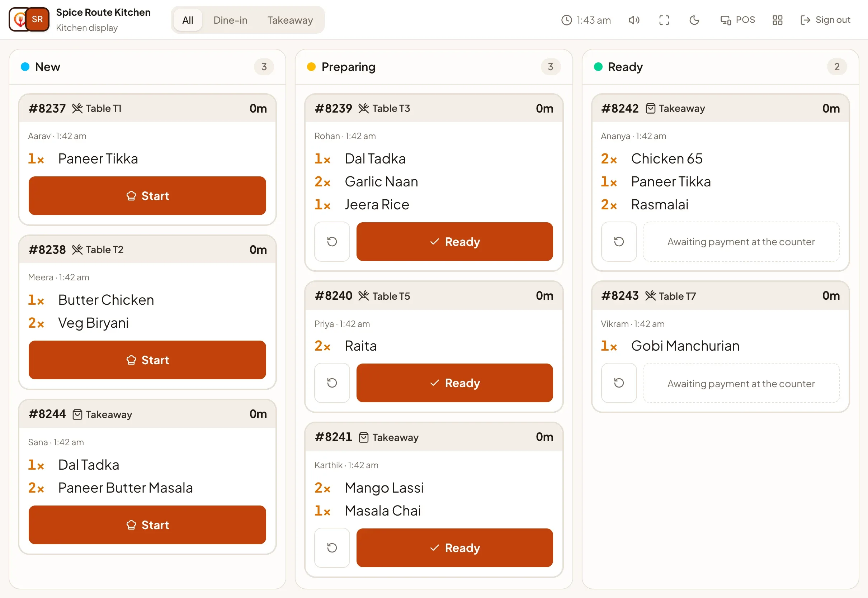Start order #8238 for Table T2

[x=147, y=360]
